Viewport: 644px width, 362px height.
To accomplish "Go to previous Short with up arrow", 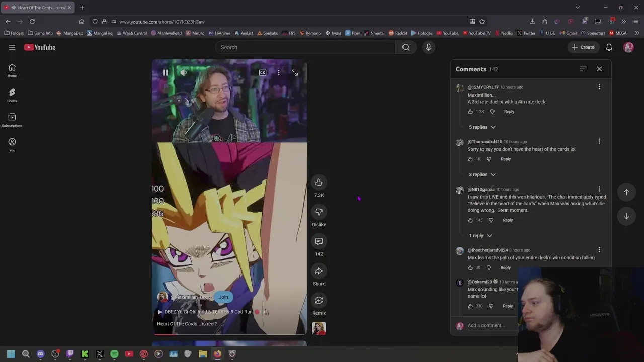I will tap(626, 192).
